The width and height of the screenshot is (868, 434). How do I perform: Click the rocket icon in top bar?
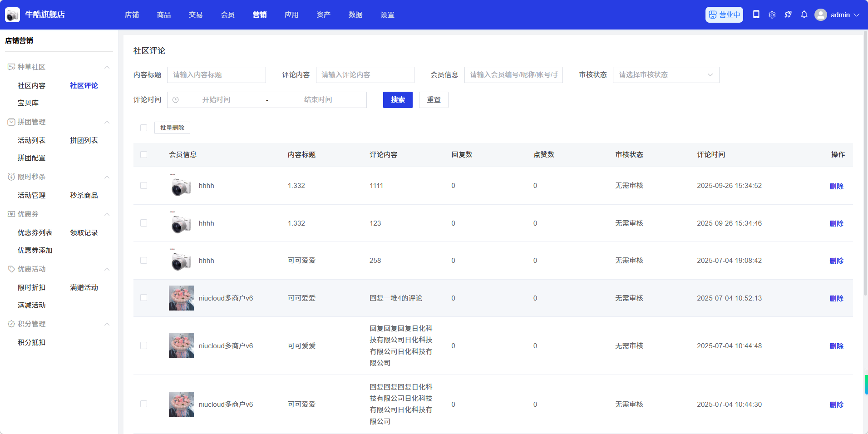point(788,15)
